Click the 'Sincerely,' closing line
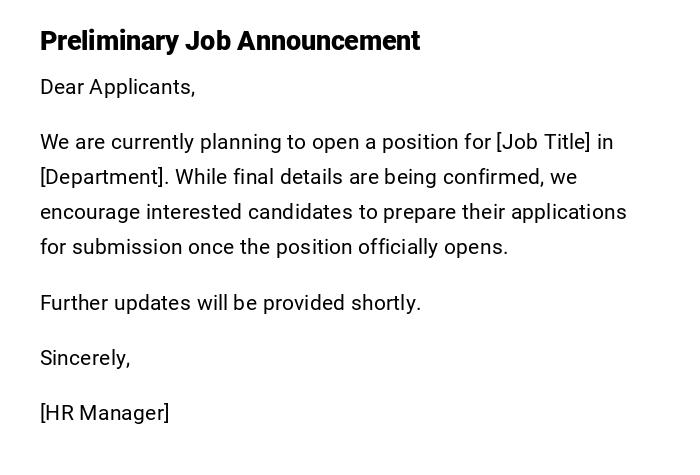The width and height of the screenshot is (700, 475). tap(85, 358)
